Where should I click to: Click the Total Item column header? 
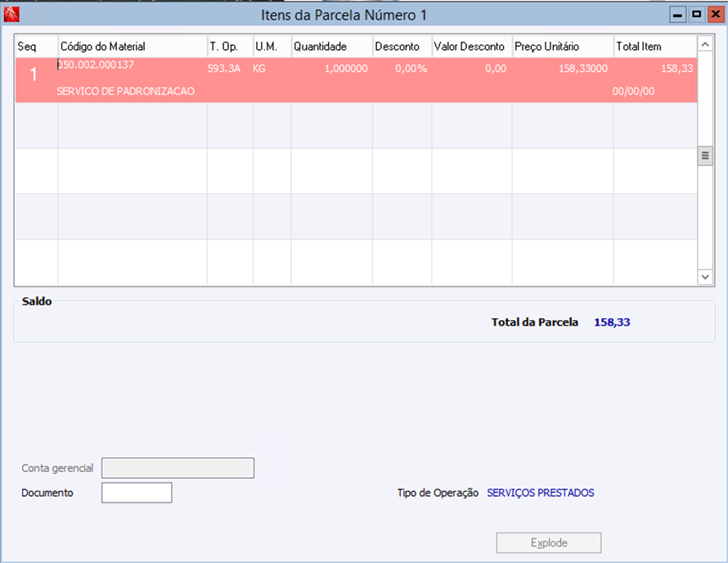click(655, 47)
